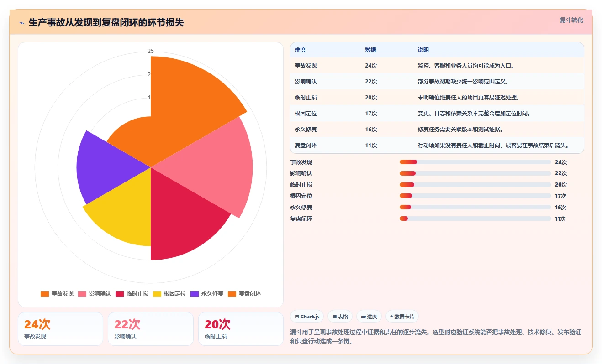
Task: Click the 漏斗转化 label in the header
Action: click(x=571, y=21)
